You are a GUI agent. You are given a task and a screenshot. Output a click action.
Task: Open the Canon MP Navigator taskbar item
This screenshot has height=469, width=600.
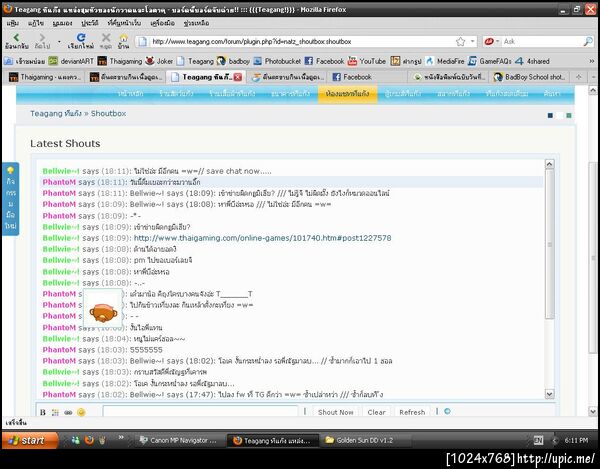[x=179, y=440]
